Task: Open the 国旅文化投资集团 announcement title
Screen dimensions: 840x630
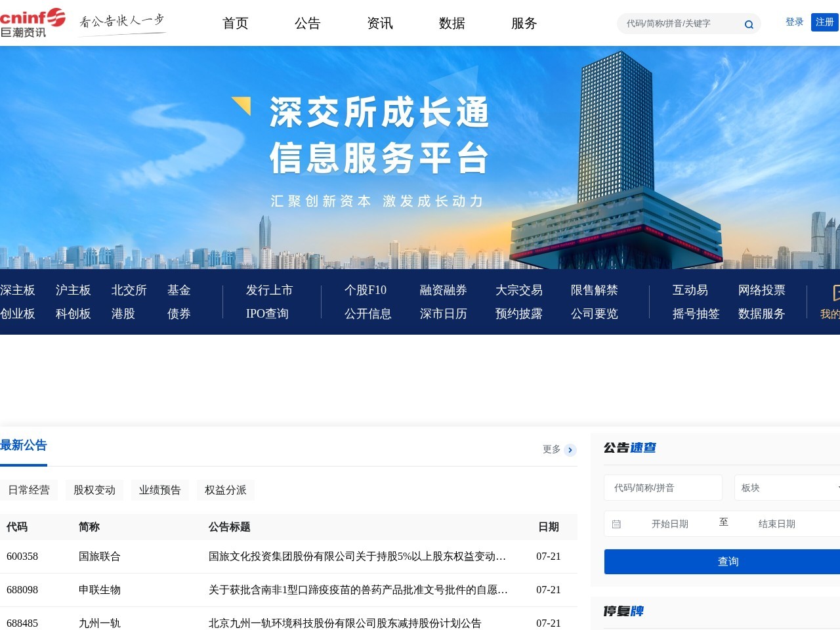Action: point(358,556)
